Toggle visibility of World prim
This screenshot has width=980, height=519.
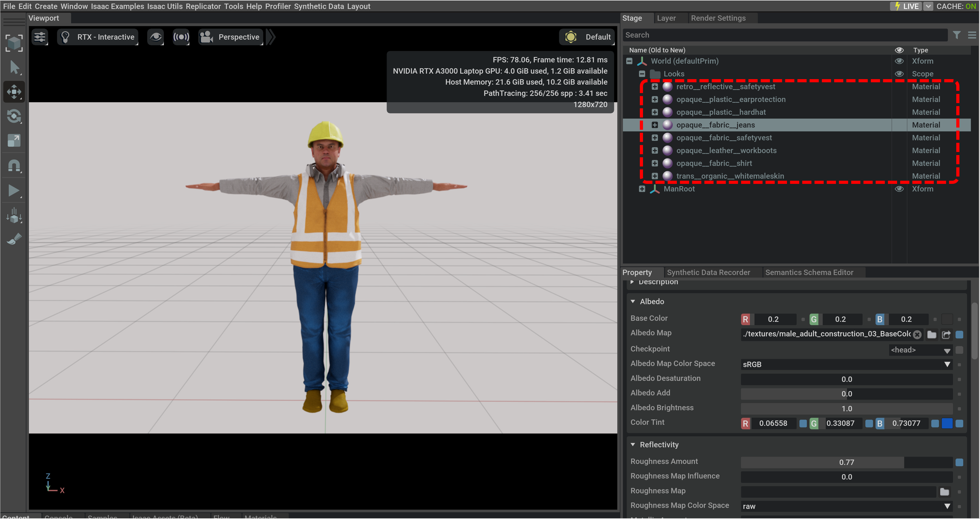(899, 61)
